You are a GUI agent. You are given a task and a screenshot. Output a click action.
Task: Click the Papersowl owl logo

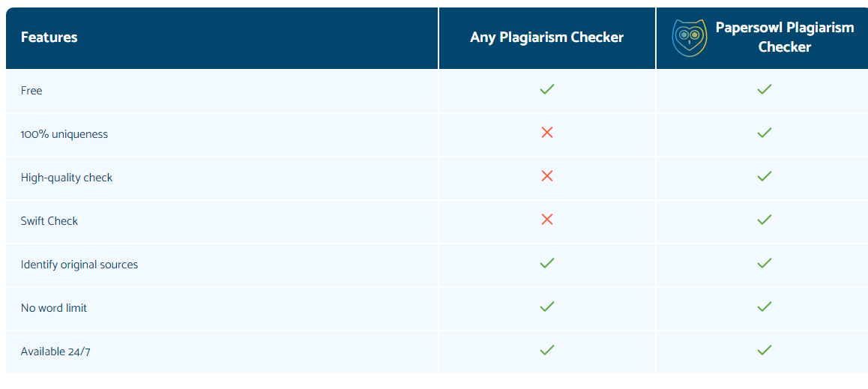(689, 37)
